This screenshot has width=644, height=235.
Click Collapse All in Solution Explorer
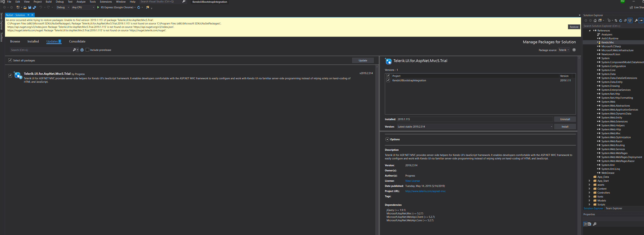[625, 20]
